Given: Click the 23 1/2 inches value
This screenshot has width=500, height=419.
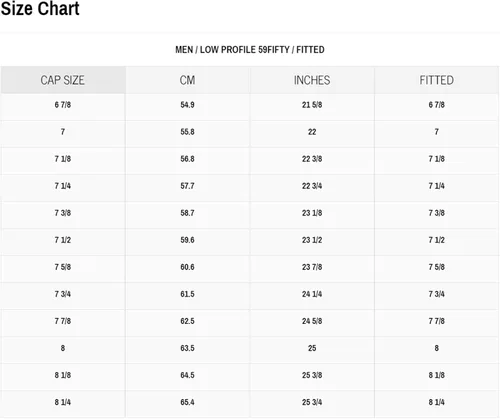Looking at the screenshot, I should point(312,240).
